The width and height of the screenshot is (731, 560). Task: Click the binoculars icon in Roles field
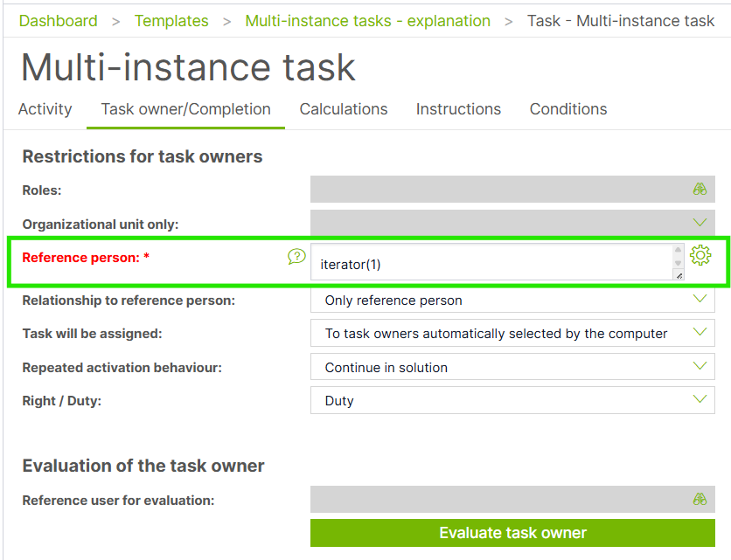700,189
